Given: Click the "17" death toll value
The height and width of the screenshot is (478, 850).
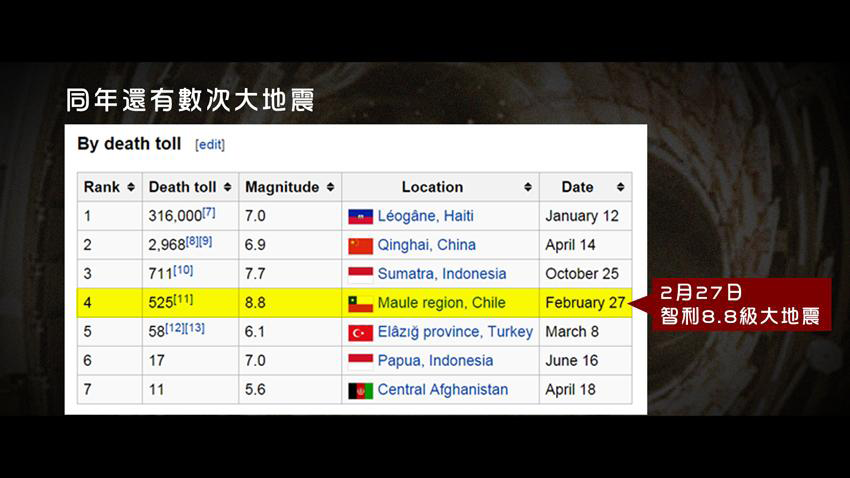Looking at the screenshot, I should [x=156, y=360].
